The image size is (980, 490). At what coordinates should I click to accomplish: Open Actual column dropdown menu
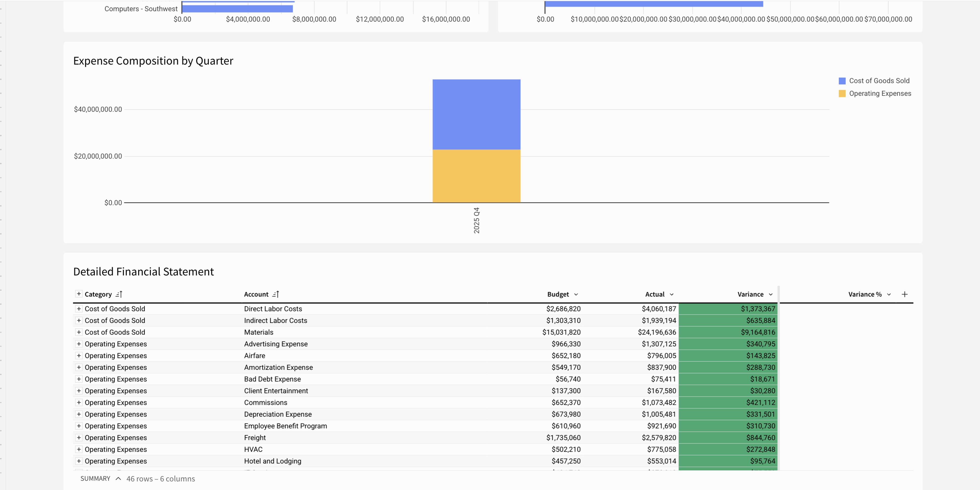click(x=671, y=295)
